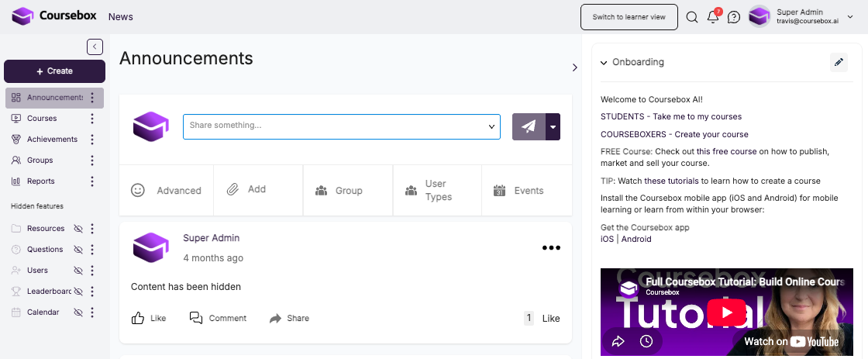The width and height of the screenshot is (868, 359).
Task: Choose User Types post option
Action: (437, 190)
